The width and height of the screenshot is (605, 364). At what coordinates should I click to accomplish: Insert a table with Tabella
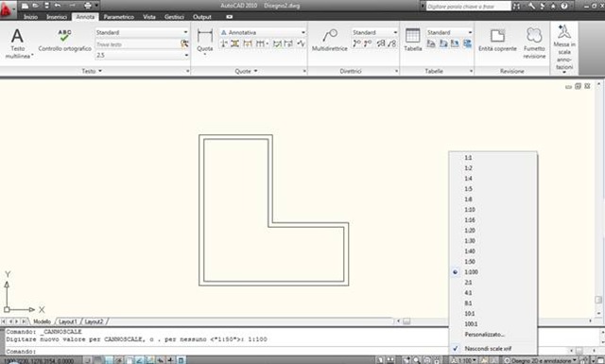(x=413, y=40)
